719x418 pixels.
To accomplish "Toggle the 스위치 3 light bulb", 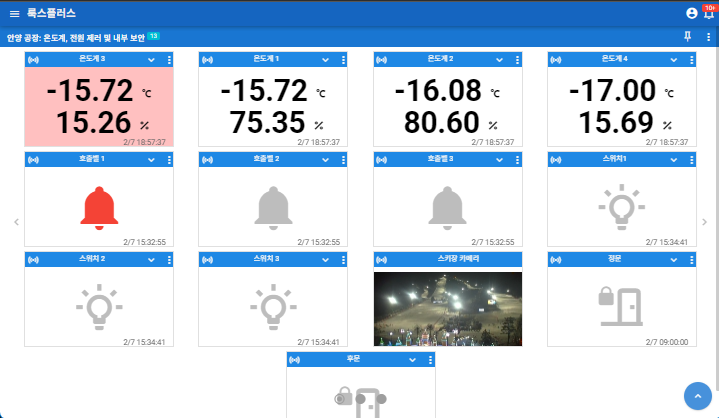I will pyautogui.click(x=273, y=306).
